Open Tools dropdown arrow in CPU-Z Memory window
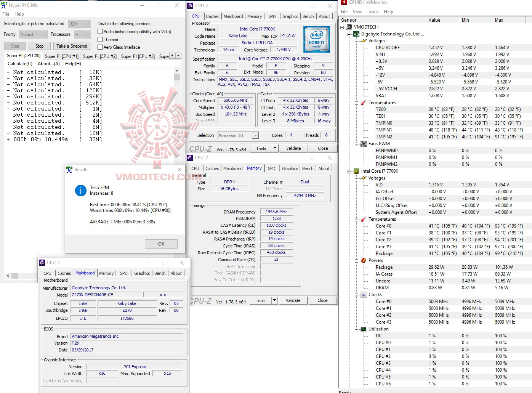532x393 pixels. [x=274, y=300]
